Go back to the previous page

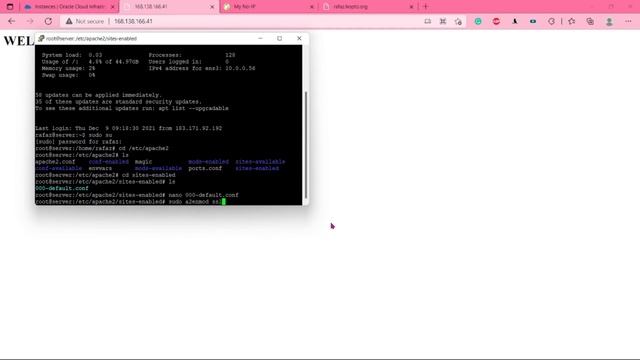(x=12, y=21)
